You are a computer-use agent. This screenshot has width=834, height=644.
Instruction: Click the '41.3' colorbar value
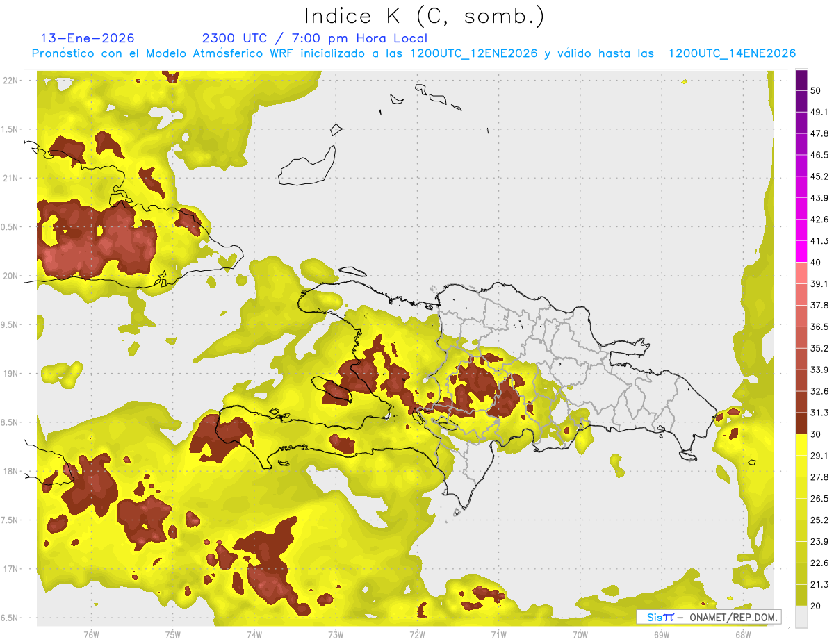coord(819,241)
